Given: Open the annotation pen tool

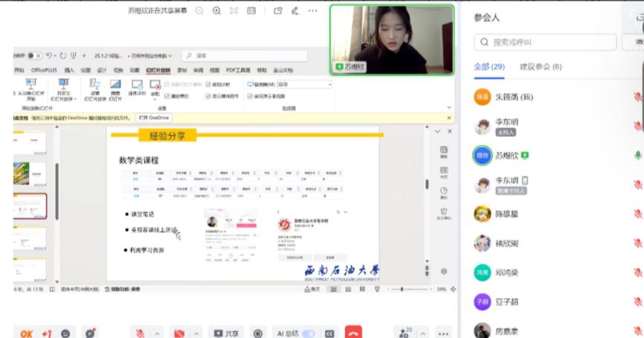Looking at the screenshot, I should [295, 10].
